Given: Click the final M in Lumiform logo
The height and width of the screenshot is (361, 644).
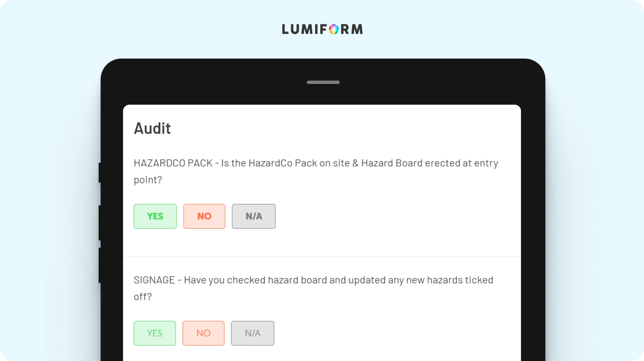Looking at the screenshot, I should tap(357, 29).
